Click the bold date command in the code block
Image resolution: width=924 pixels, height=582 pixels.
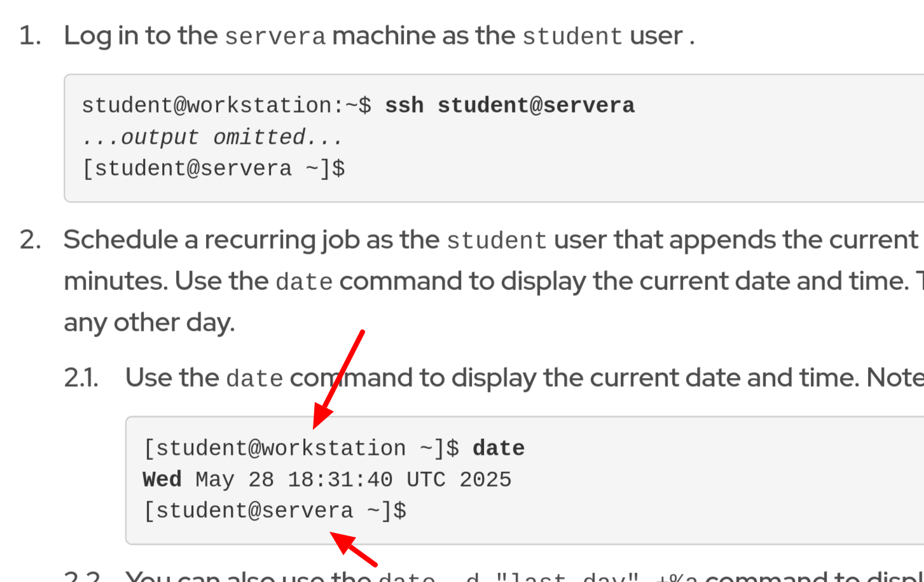point(499,448)
